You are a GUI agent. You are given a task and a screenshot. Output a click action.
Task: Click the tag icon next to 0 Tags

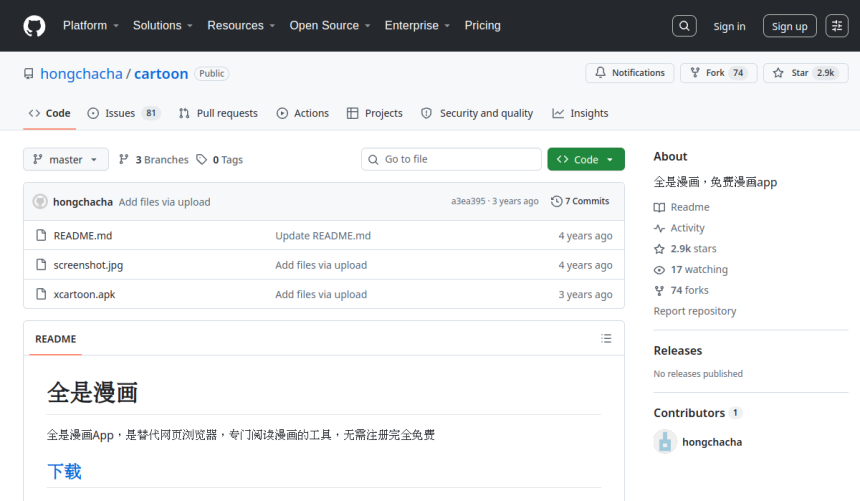click(202, 159)
